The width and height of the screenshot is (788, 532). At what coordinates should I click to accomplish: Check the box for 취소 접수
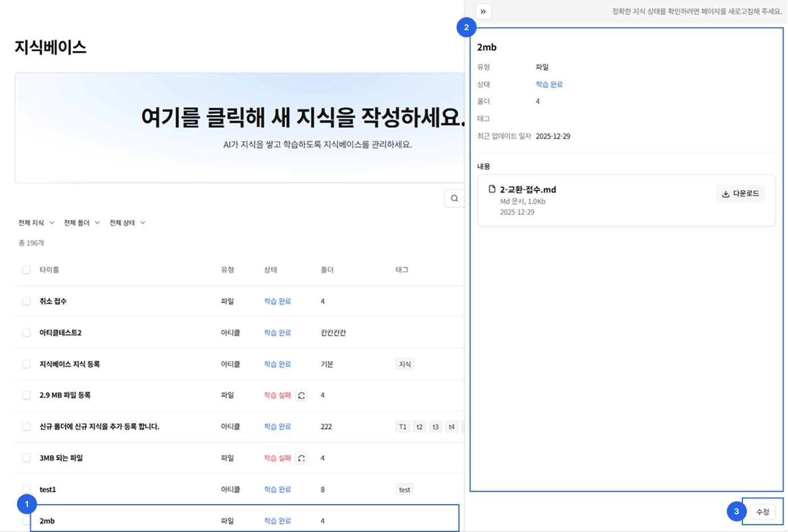[x=26, y=301]
